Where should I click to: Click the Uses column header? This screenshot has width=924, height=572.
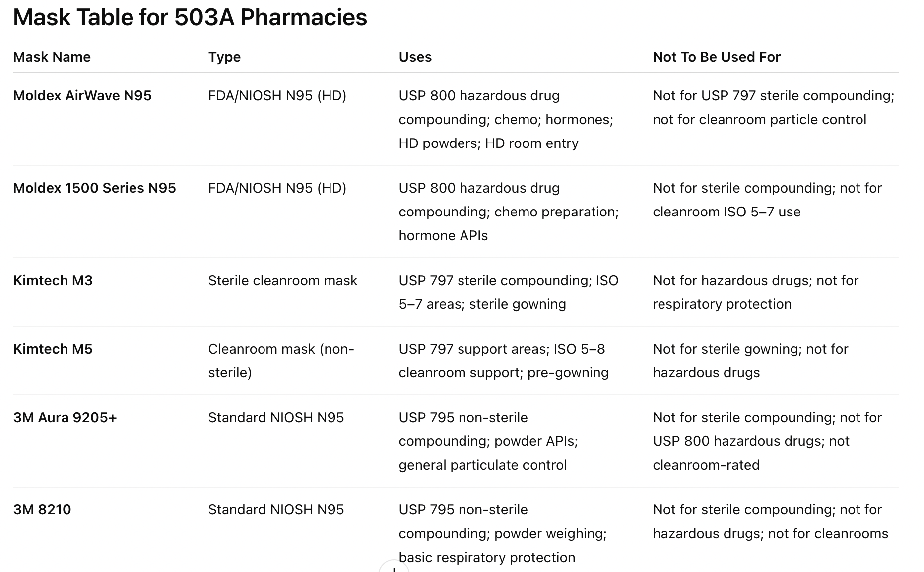pos(415,57)
